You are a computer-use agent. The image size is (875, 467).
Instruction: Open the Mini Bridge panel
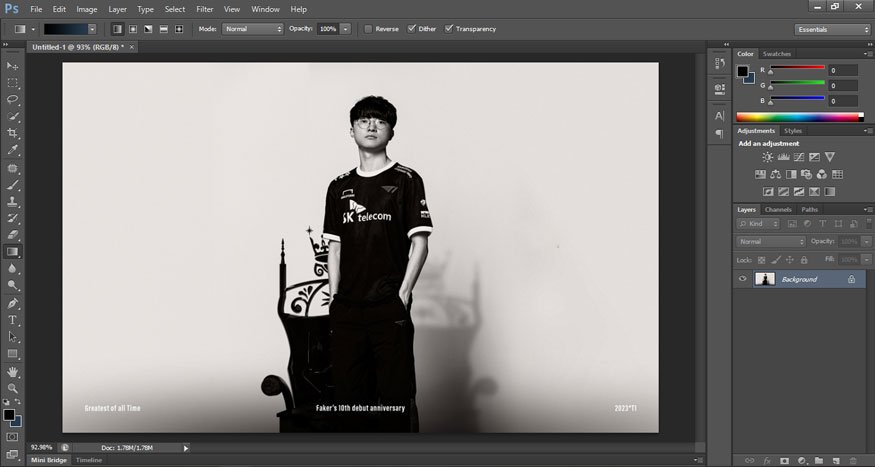point(49,460)
